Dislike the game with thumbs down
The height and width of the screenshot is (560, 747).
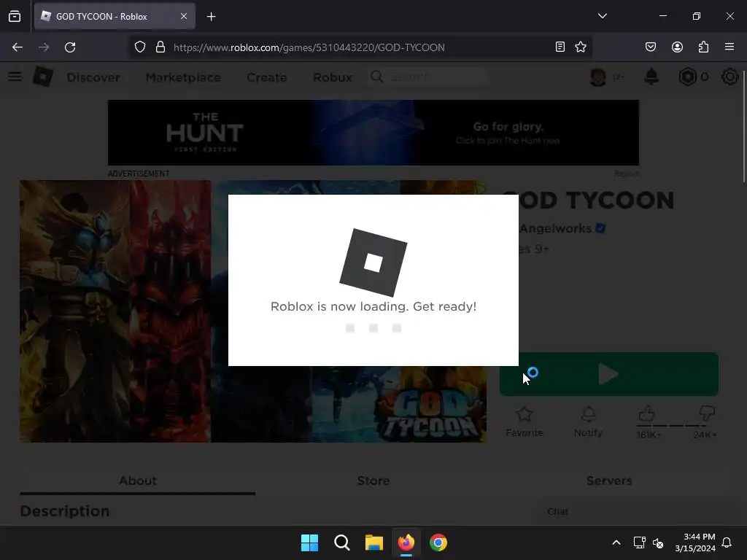(x=706, y=413)
